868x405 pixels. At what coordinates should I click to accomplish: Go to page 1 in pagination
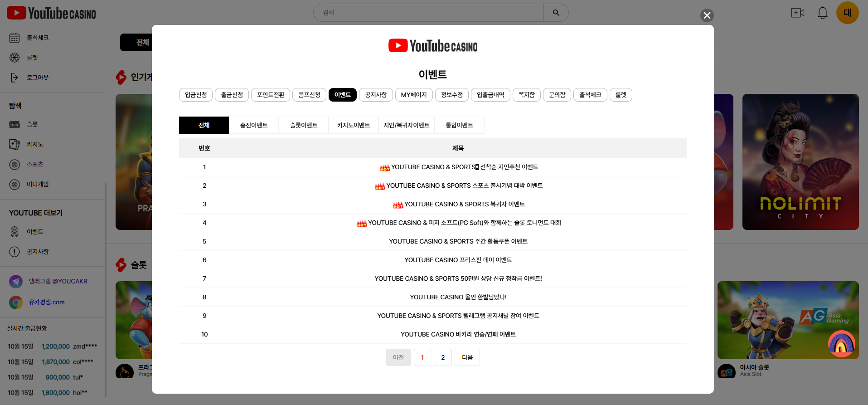point(422,357)
